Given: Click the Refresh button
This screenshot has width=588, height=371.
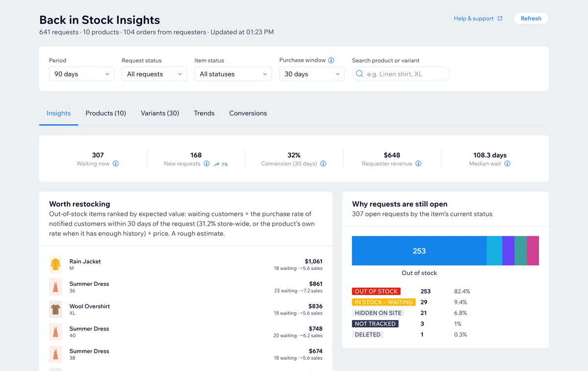Looking at the screenshot, I should coord(531,19).
